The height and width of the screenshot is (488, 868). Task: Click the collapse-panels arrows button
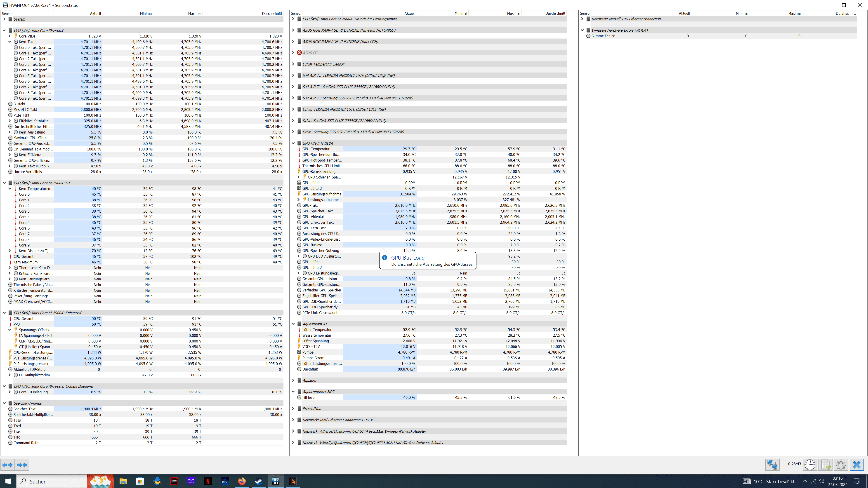point(22,465)
